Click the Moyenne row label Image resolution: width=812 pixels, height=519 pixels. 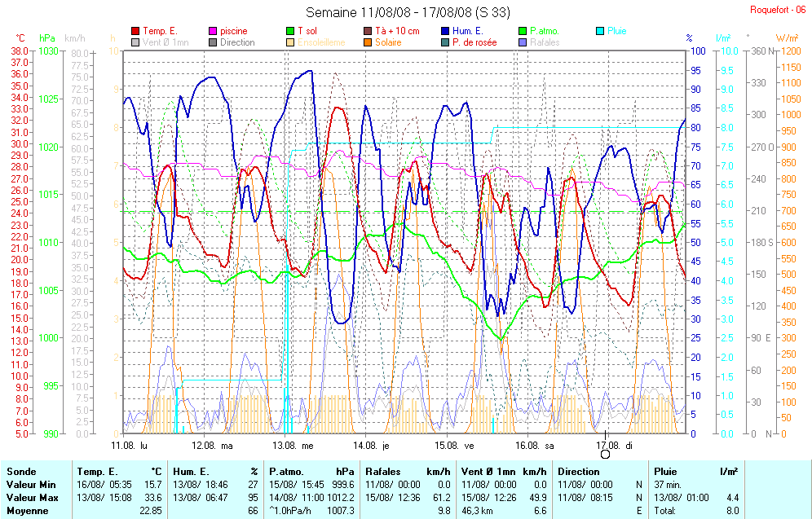tap(27, 511)
